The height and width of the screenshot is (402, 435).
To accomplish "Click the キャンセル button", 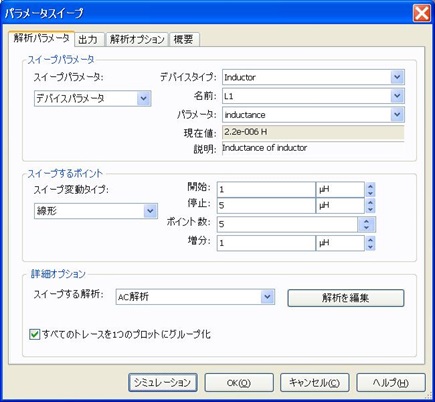I will (x=315, y=382).
